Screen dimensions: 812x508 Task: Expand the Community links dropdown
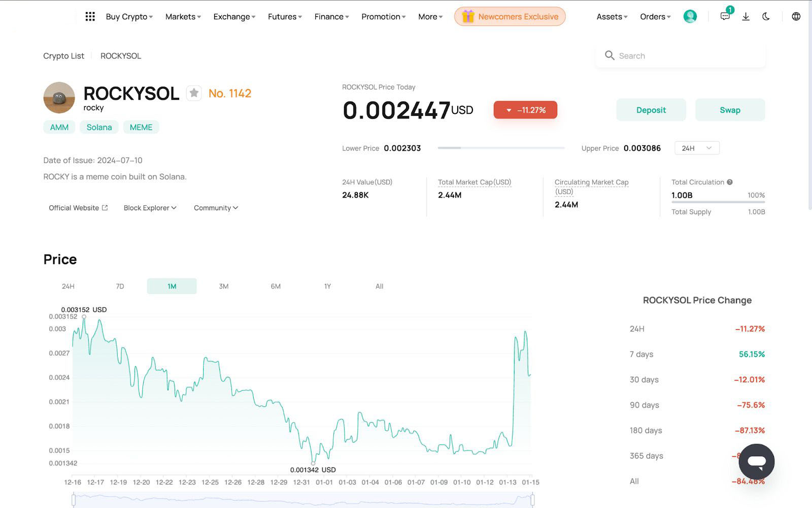pyautogui.click(x=216, y=208)
